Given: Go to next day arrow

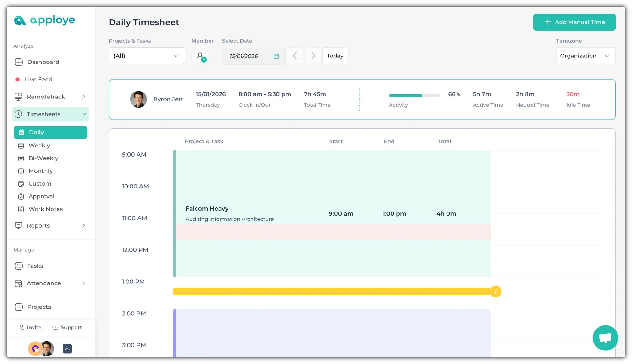Looking at the screenshot, I should coord(313,56).
